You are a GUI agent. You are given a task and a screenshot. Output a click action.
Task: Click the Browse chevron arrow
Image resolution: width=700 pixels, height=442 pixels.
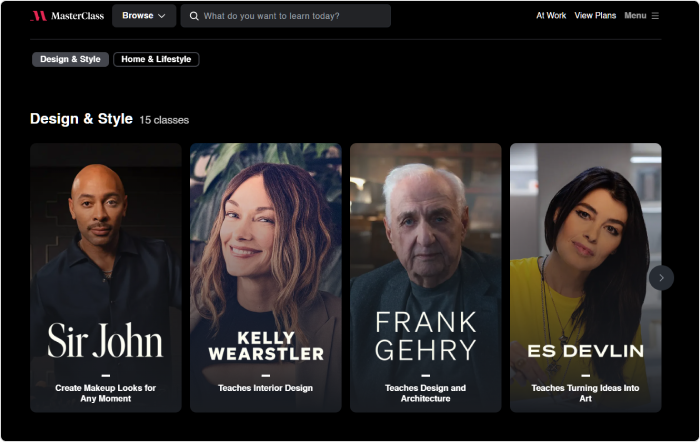(x=162, y=16)
